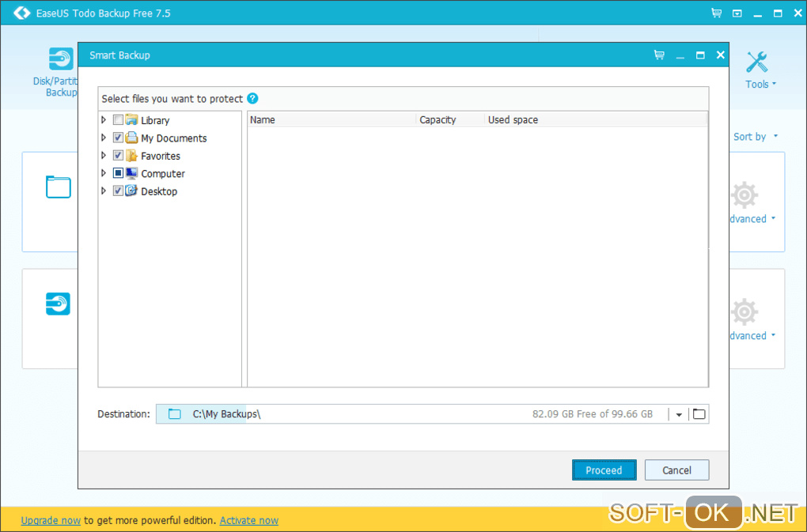The height and width of the screenshot is (532, 807).
Task: Click the Proceed button
Action: (604, 470)
